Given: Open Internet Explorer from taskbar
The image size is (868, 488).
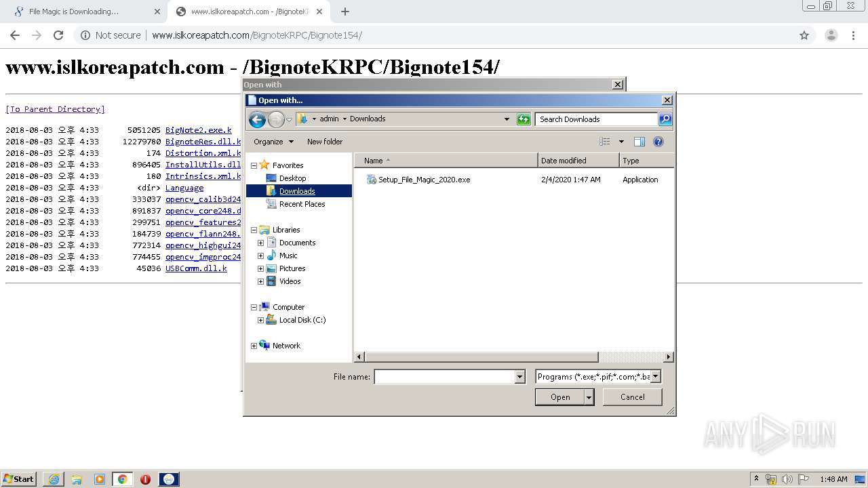Looking at the screenshot, I should (x=54, y=479).
